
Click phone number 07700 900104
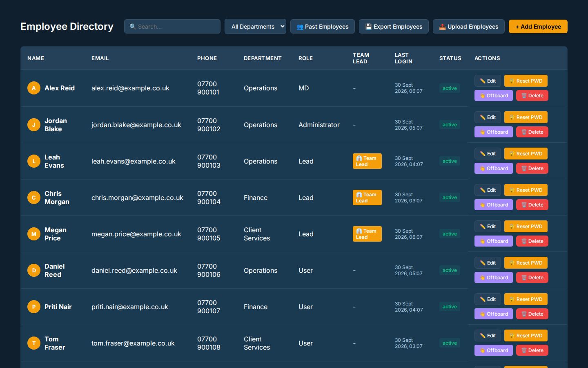(x=209, y=197)
